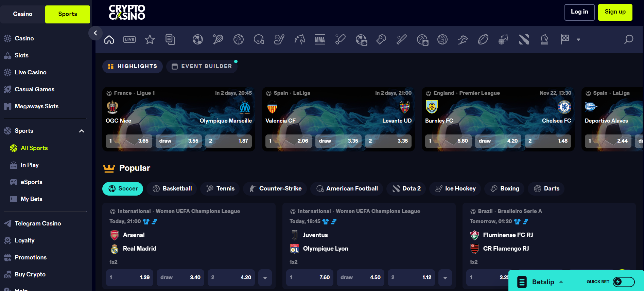Select the ice hockey stick icon
This screenshot has width=644, height=291.
point(279,39)
